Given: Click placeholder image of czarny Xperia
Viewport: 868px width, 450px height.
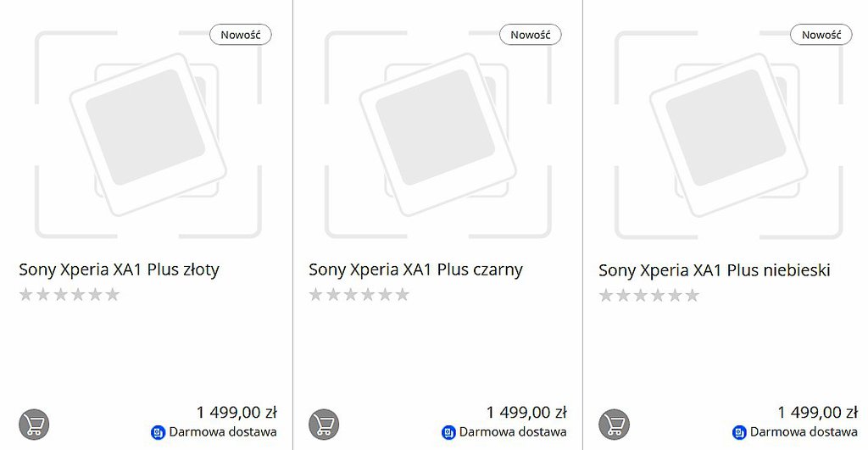Looking at the screenshot, I should pos(437,134).
